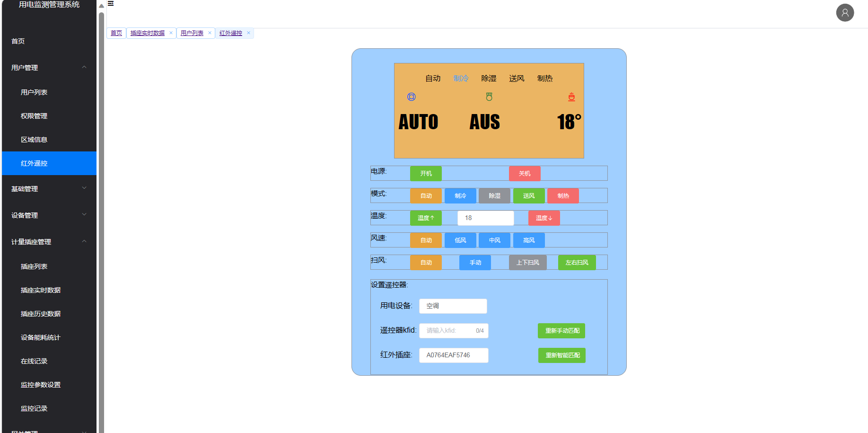Screen dimensions: 868x433
Task: Click the 制热 mode label on display
Action: (x=545, y=79)
